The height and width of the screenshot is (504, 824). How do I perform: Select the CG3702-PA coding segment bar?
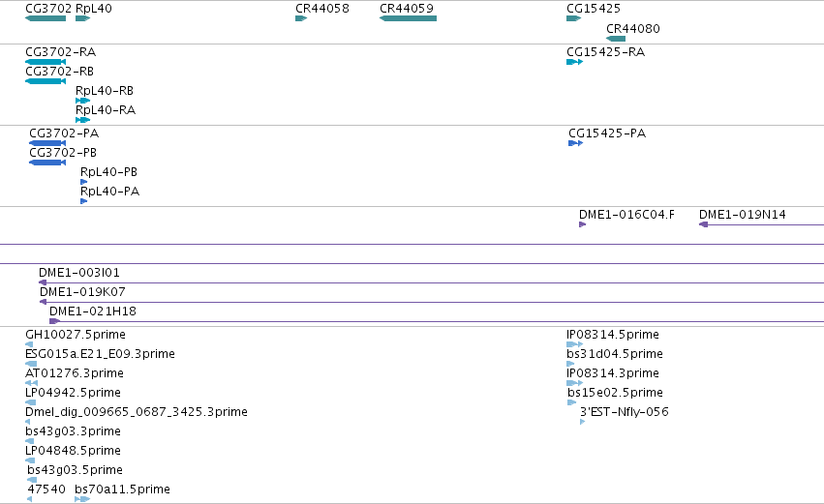47,143
